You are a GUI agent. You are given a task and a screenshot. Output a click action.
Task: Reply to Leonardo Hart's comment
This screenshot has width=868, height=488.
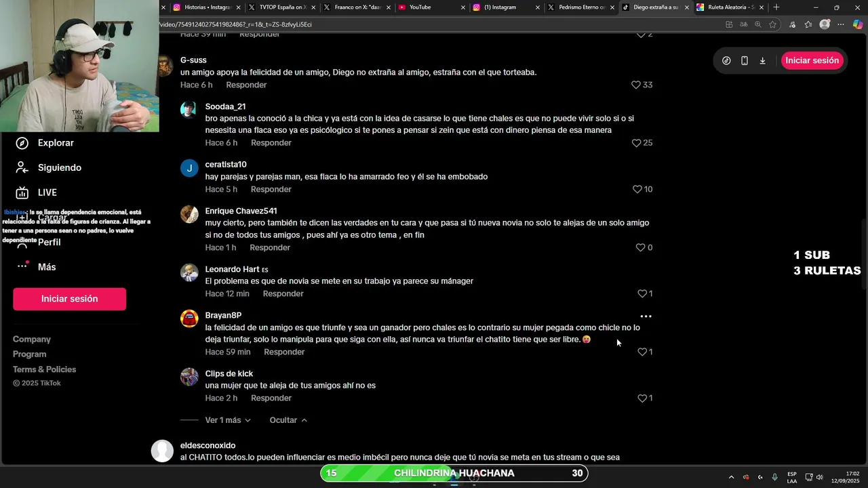point(283,293)
